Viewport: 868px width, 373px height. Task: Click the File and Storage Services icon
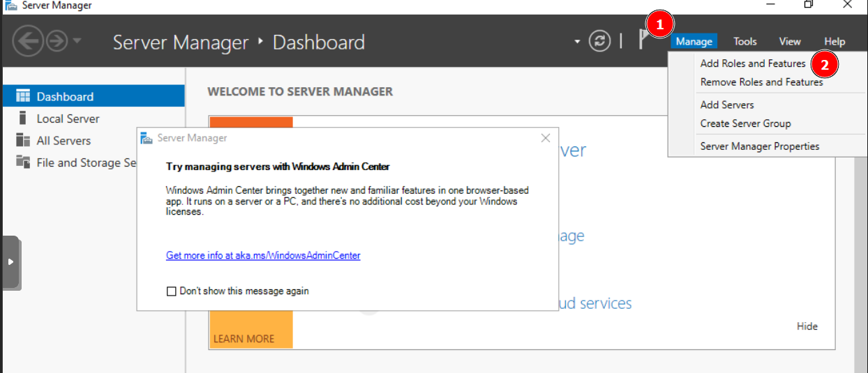[23, 162]
